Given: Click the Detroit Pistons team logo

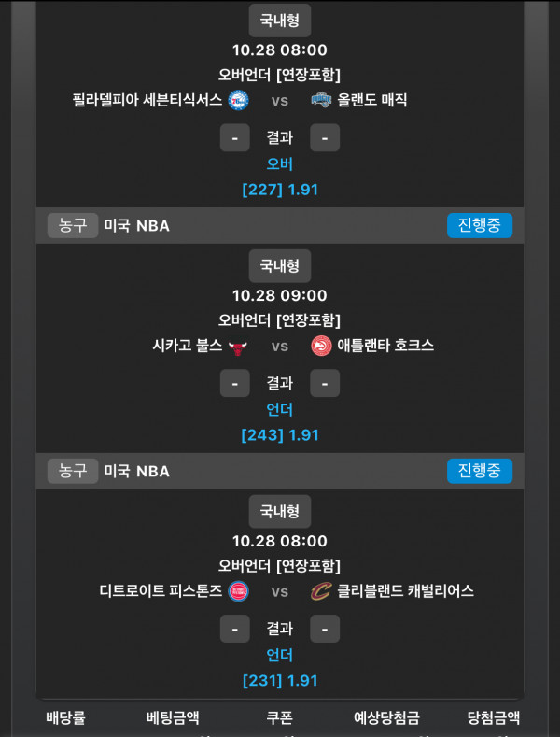Looking at the screenshot, I should [238, 591].
